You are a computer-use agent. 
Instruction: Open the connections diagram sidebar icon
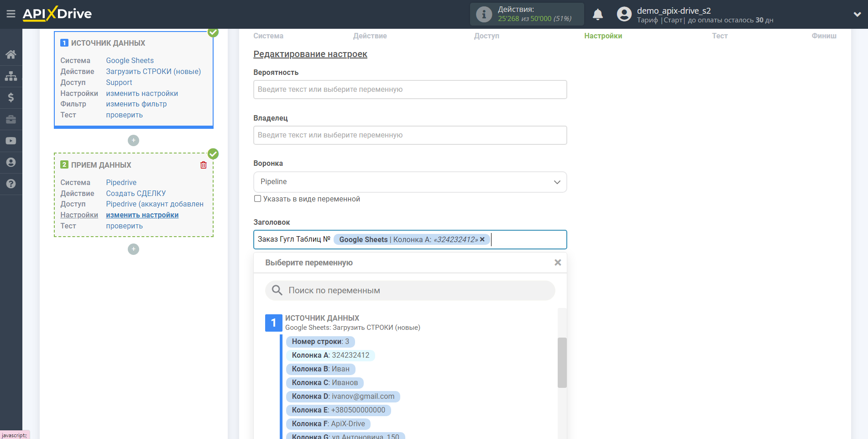pyautogui.click(x=11, y=76)
